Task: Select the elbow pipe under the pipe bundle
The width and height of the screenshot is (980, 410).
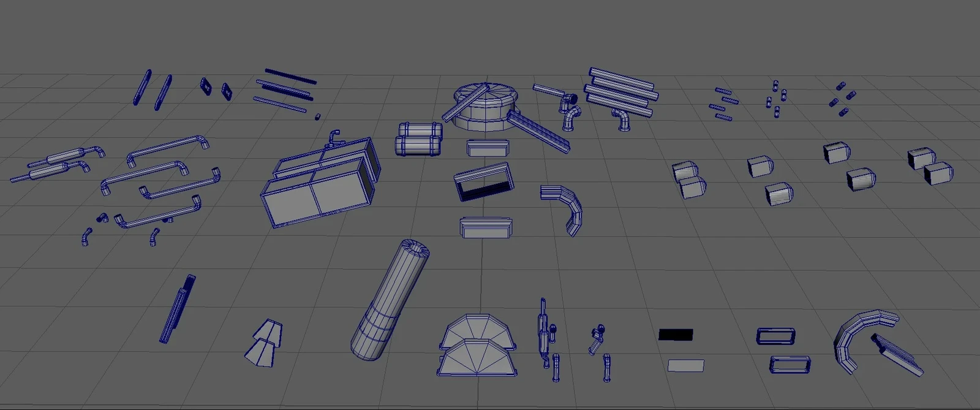Action: click(622, 120)
